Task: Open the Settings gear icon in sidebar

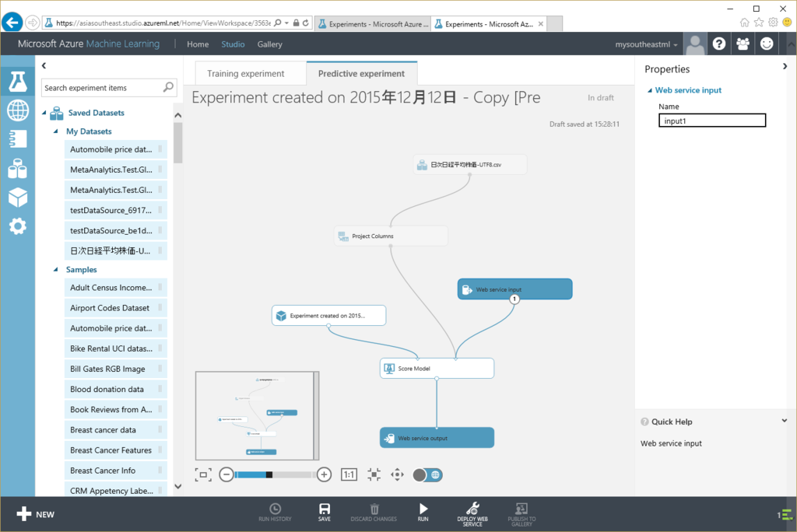Action: [18, 226]
